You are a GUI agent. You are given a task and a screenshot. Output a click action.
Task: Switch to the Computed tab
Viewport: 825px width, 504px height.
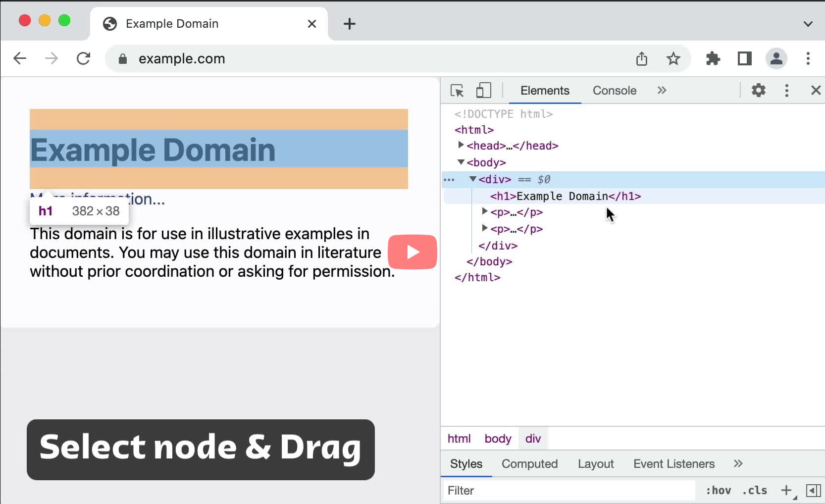(x=529, y=464)
